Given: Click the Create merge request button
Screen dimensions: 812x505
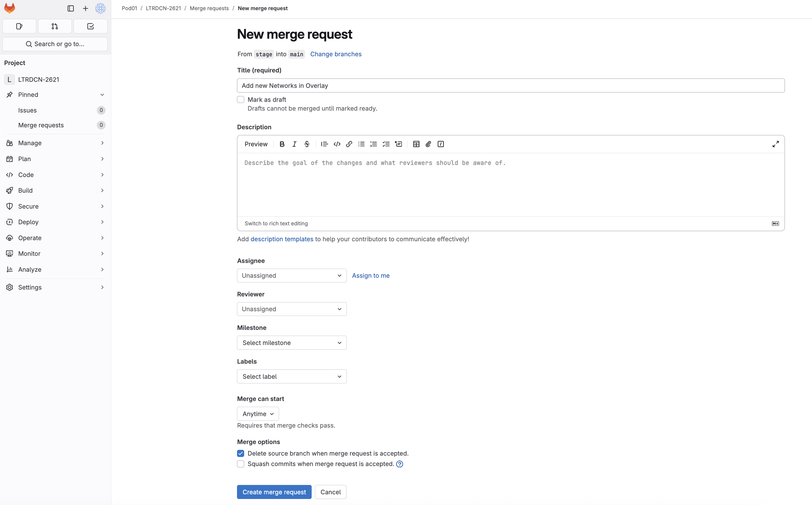Looking at the screenshot, I should (x=274, y=492).
